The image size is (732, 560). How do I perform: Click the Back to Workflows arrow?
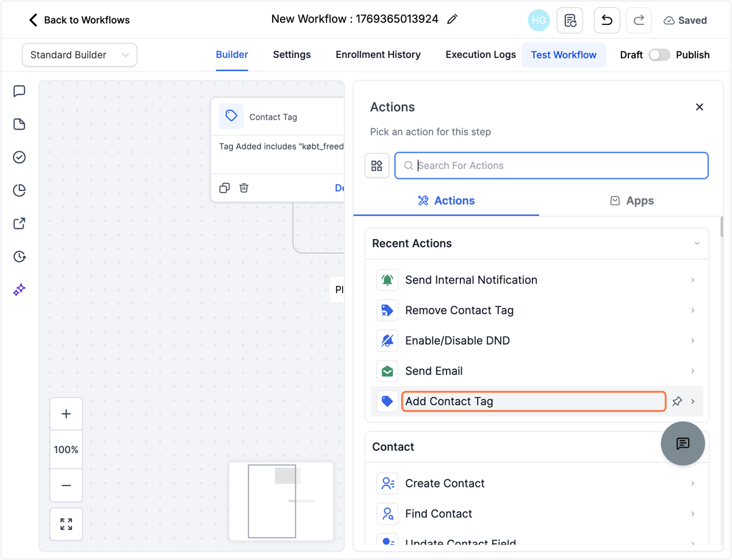point(33,20)
